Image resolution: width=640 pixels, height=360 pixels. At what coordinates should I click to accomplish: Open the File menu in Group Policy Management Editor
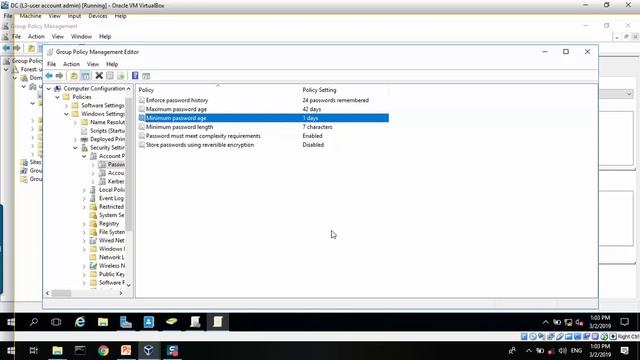coord(51,64)
